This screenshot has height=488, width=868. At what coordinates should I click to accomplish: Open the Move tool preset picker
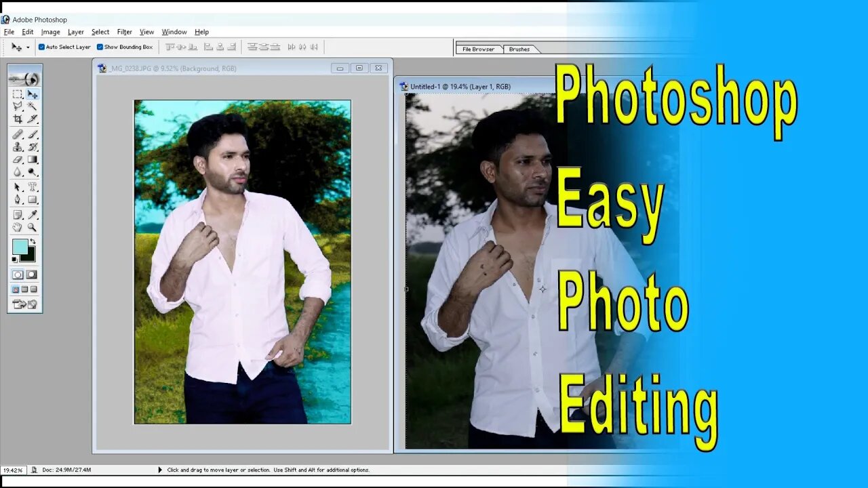[28, 47]
